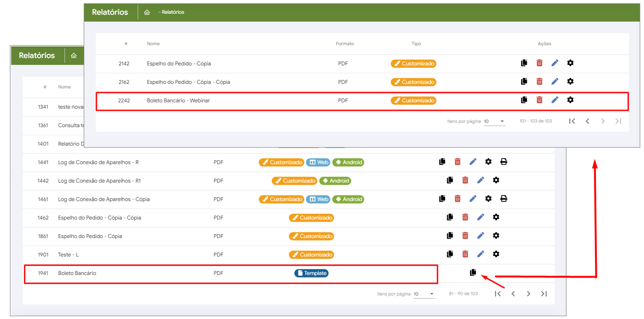
Task: Delete report 1861 trash icon
Action: 465,236
